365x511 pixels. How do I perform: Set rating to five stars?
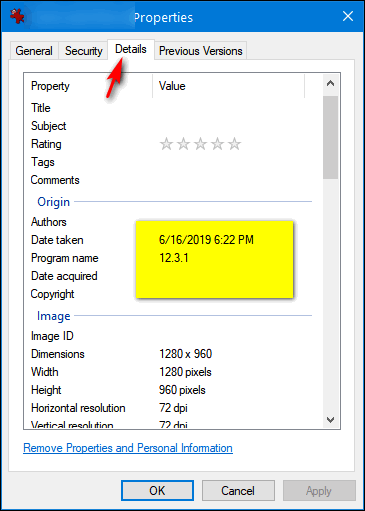point(235,144)
